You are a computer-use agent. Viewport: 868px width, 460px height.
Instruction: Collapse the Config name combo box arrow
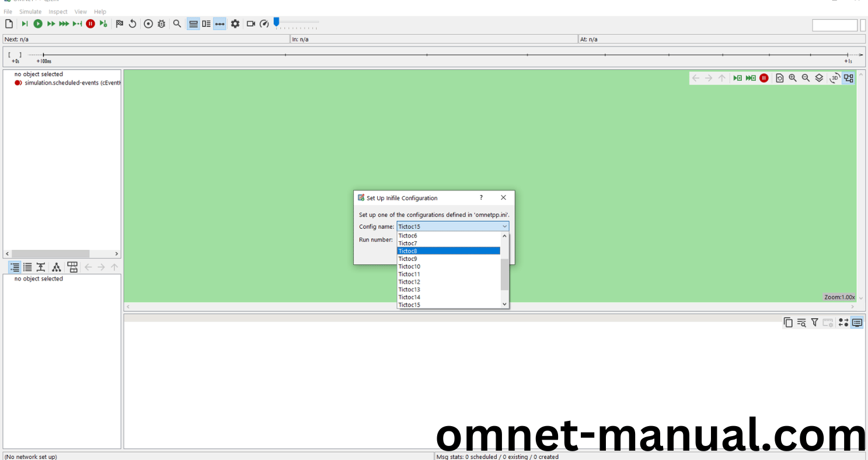(x=504, y=226)
